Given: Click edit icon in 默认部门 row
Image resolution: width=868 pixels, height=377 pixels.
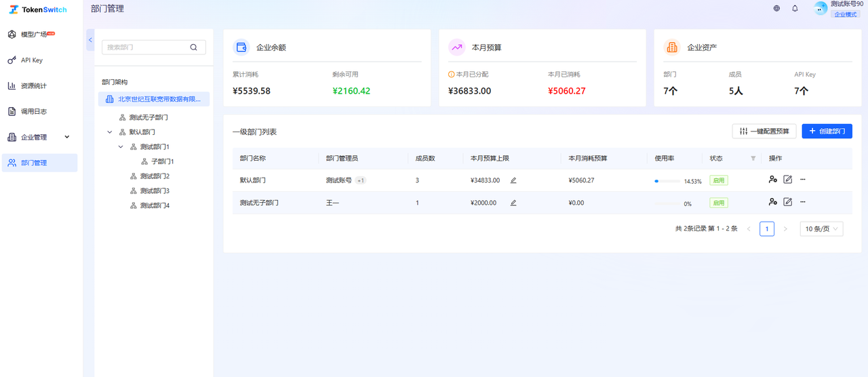Looking at the screenshot, I should click(x=788, y=180).
